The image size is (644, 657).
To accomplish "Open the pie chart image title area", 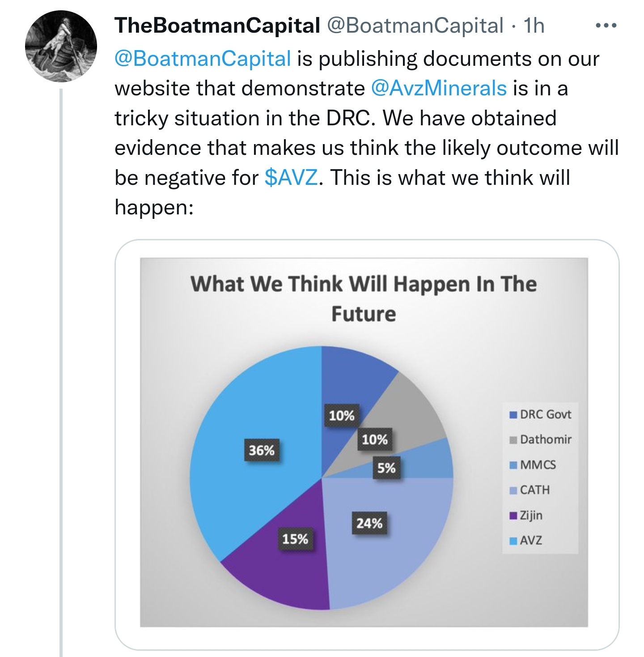I will click(x=364, y=299).
